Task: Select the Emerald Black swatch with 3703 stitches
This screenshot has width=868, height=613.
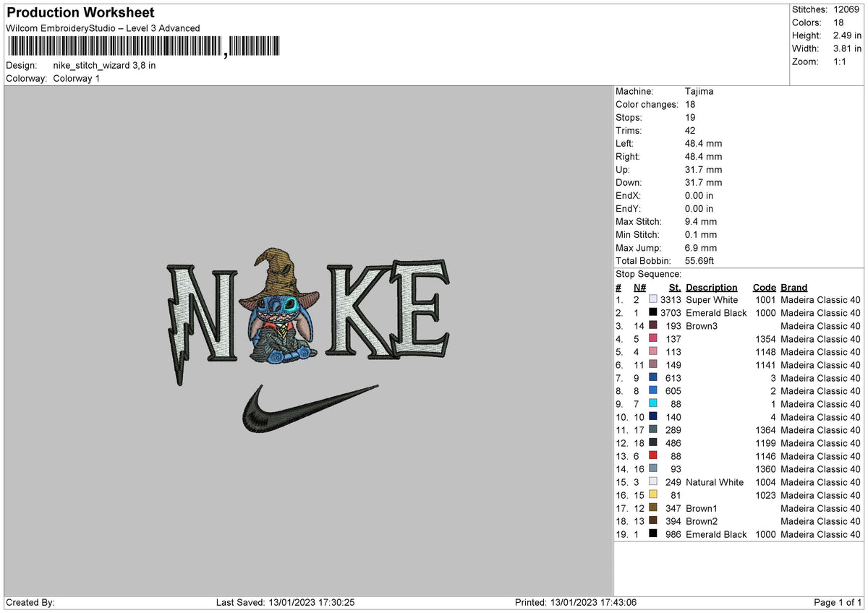Action: tap(653, 312)
